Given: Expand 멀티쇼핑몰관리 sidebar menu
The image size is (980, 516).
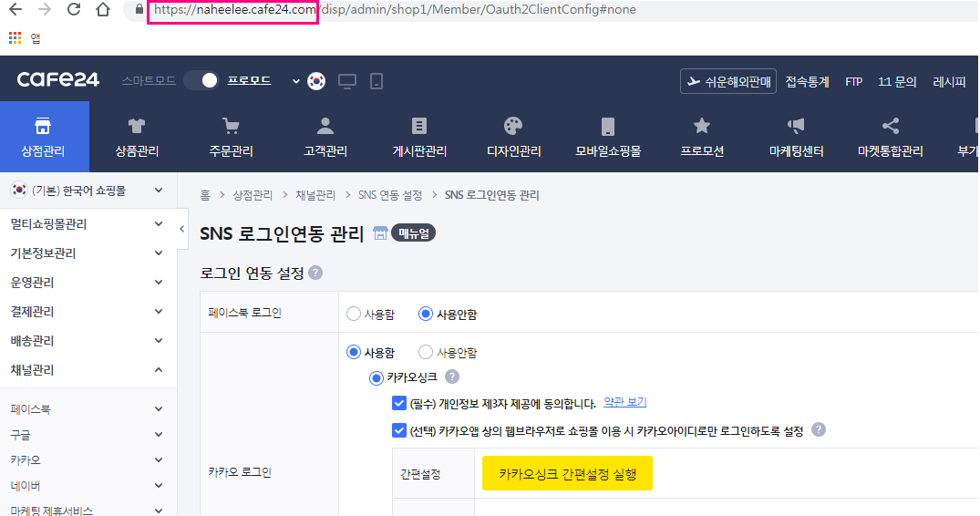Looking at the screenshot, I should 88,223.
